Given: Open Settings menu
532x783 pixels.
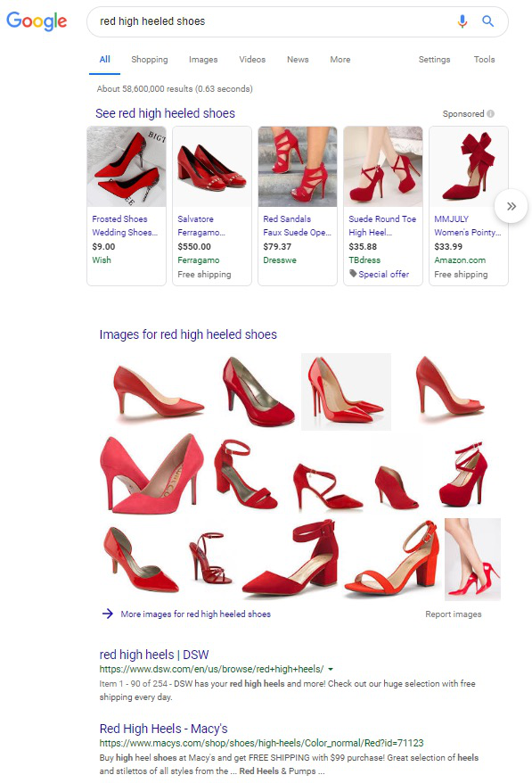Looking at the screenshot, I should (434, 60).
